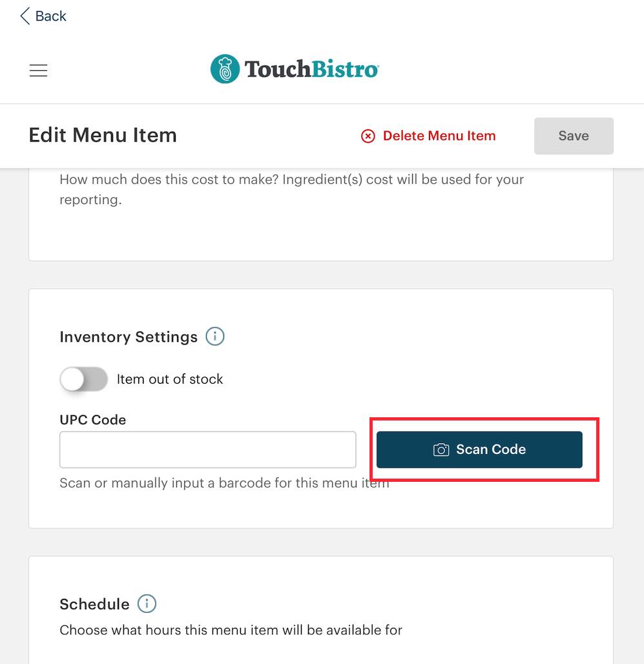Click the Back chevron arrow icon
This screenshot has height=664, width=644.
pos(25,16)
